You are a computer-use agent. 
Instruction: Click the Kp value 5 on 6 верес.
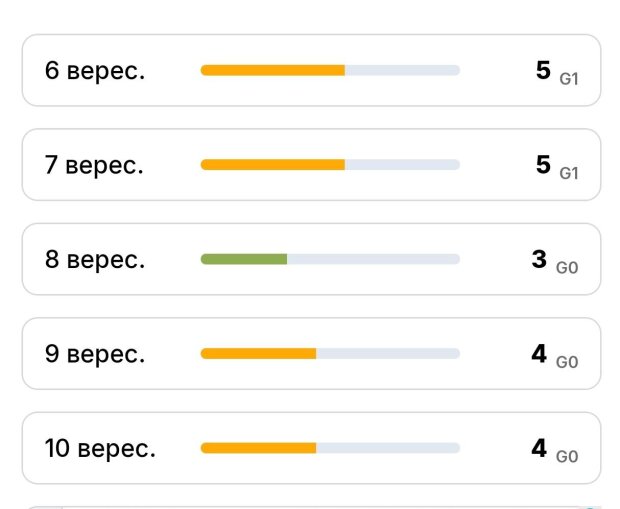(543, 70)
